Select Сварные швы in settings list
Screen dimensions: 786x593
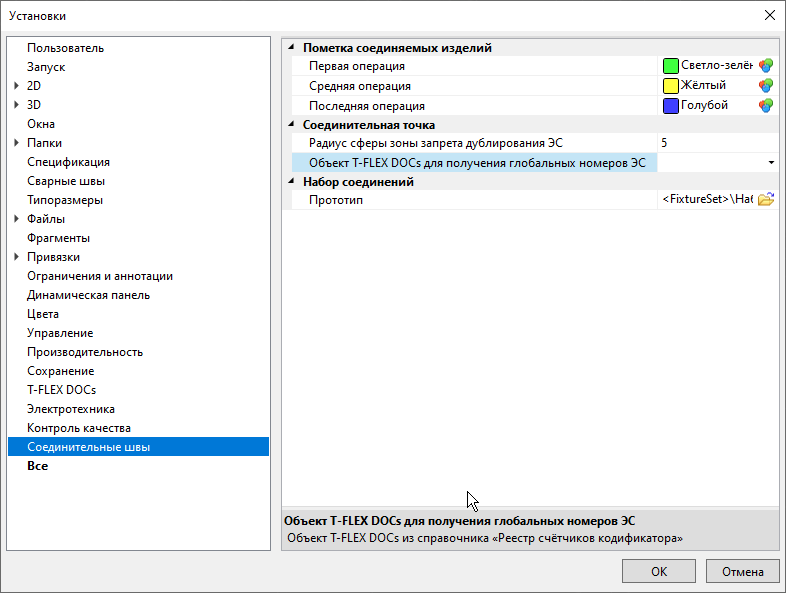pos(66,181)
